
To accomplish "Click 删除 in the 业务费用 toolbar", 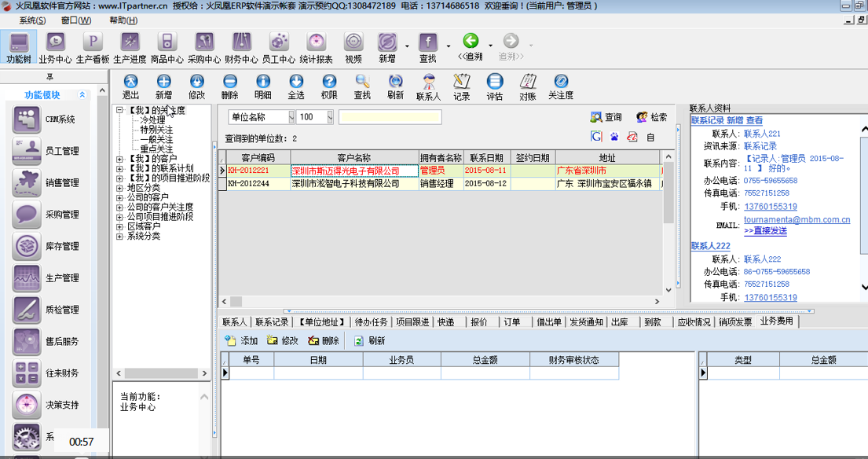I will coord(324,340).
